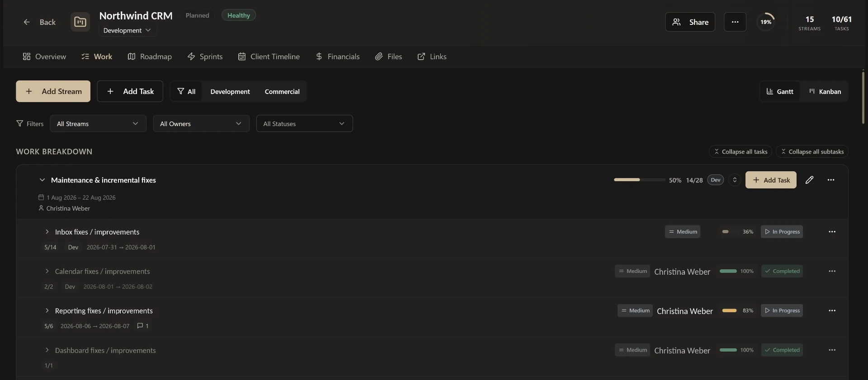The height and width of the screenshot is (380, 868).
Task: Click the Medium priority badge on Inbox fixes
Action: tap(683, 232)
